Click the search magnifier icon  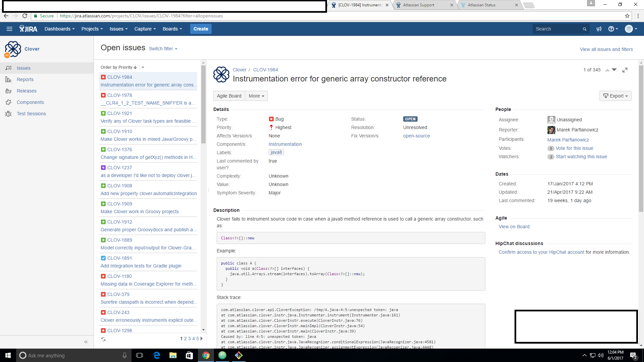[x=585, y=29]
